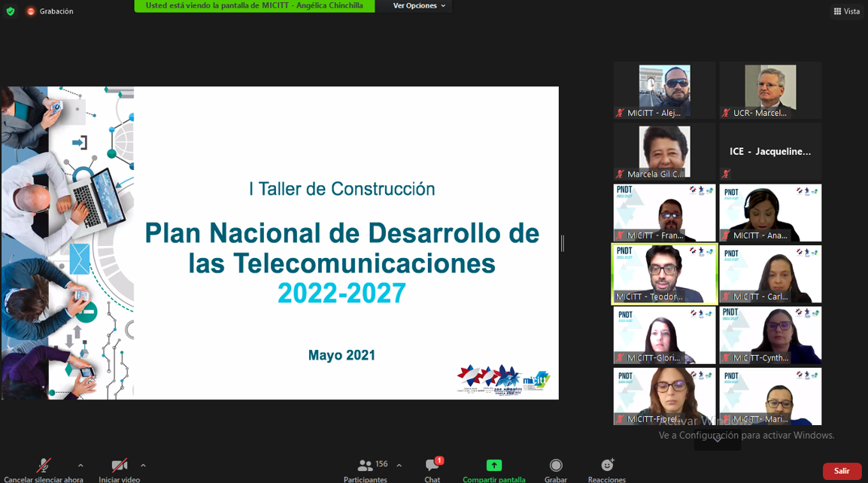Open audio options arrow next to microphone

[80, 466]
